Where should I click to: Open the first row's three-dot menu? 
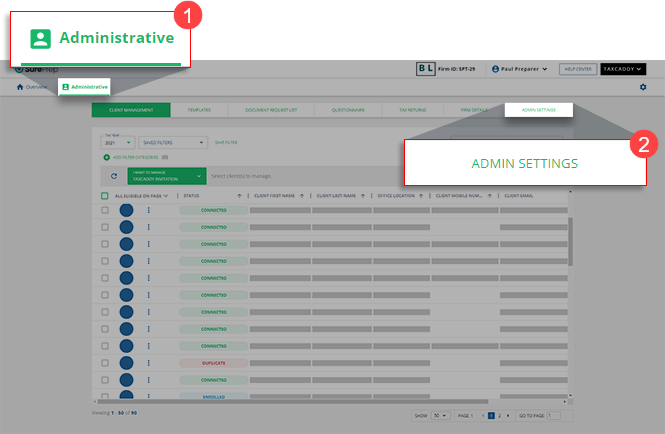pyautogui.click(x=149, y=211)
